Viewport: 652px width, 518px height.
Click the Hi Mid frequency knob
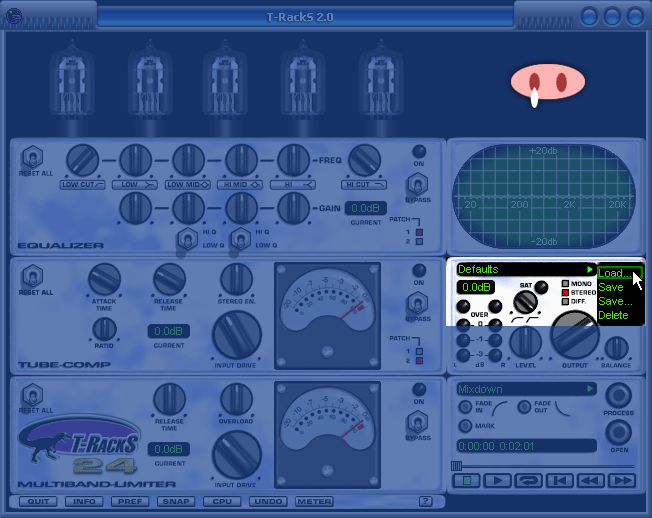click(241, 160)
